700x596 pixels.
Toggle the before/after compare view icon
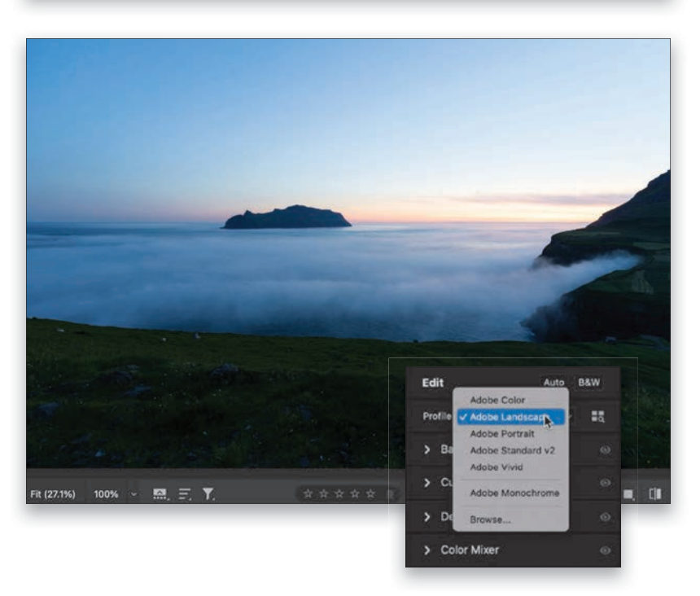[655, 493]
